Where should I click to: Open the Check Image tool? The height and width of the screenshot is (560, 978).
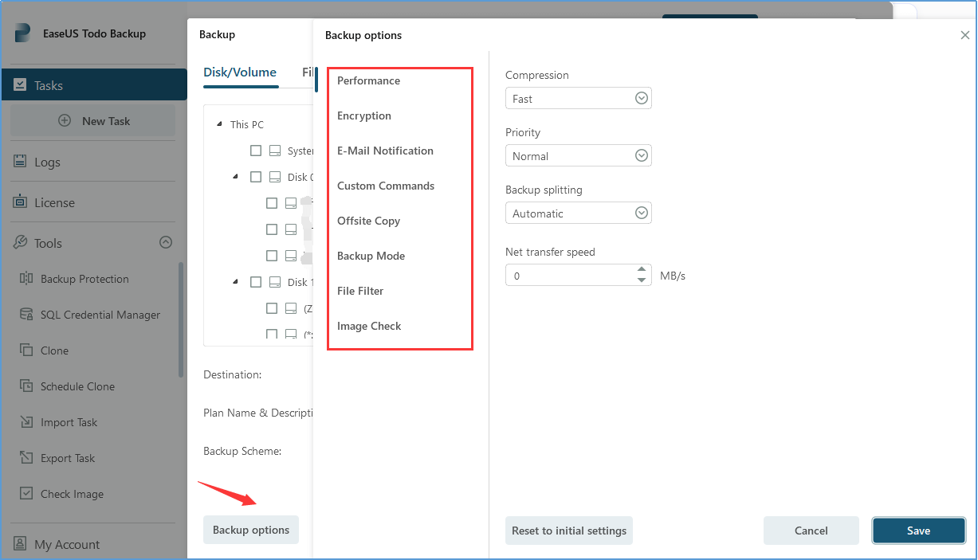[72, 494]
